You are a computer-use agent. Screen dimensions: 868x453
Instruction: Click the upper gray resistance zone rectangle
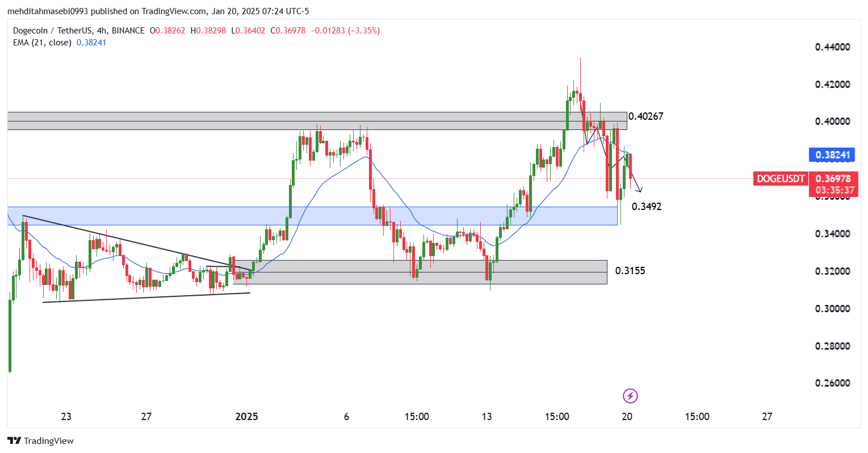317,121
